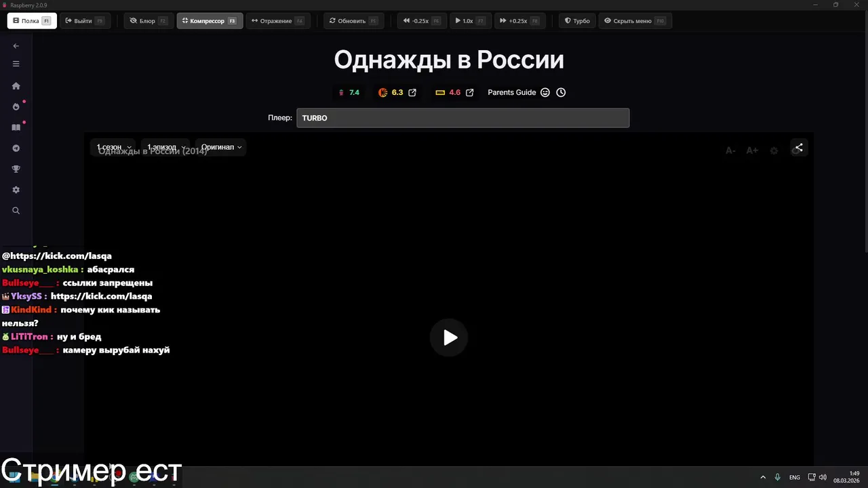Decrease playback speed by 0.25x
This screenshot has height=488, width=868.
pos(422,21)
